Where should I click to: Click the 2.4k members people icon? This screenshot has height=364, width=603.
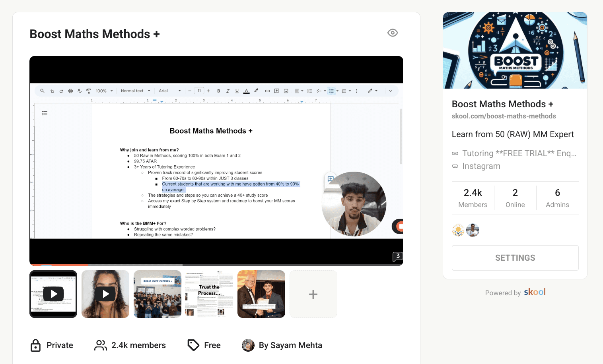(x=100, y=345)
